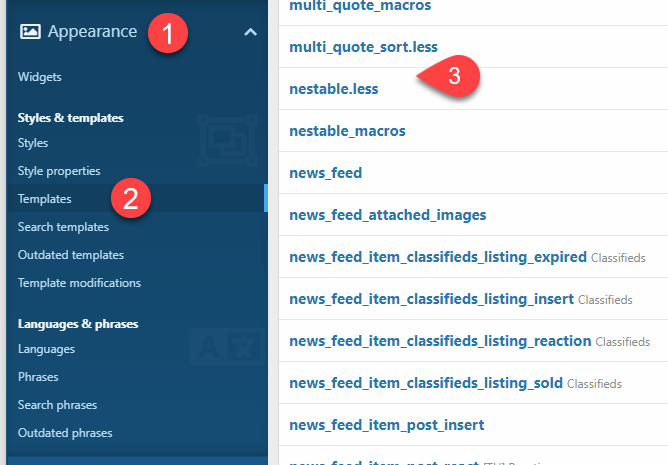The image size is (668, 465).
Task: Select Templates in the sidebar
Action: pos(45,199)
